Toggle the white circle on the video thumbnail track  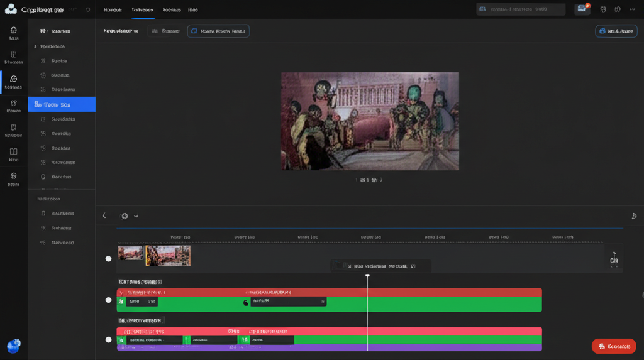point(108,259)
